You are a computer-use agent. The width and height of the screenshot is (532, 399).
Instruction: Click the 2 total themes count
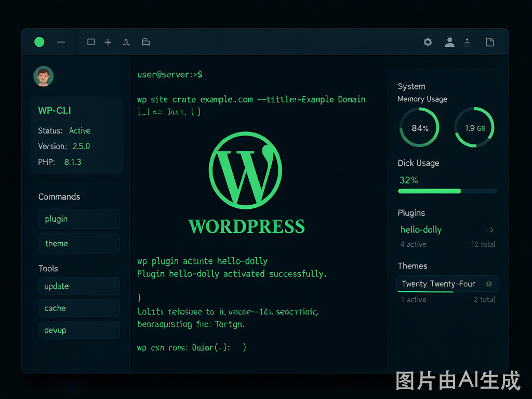(484, 300)
